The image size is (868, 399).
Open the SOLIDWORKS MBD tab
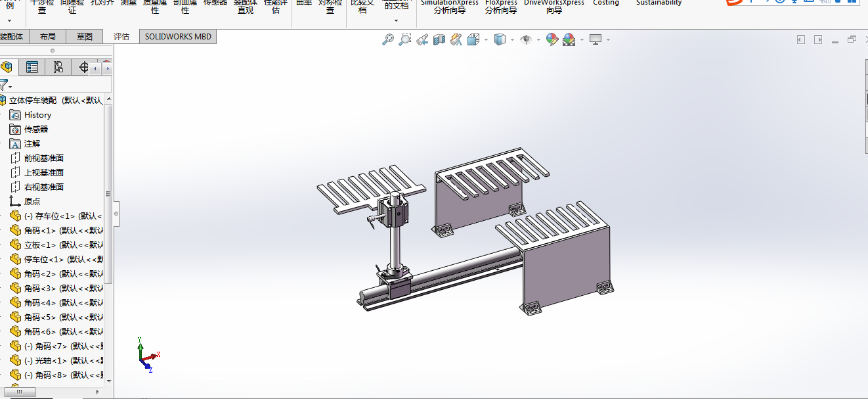click(x=178, y=37)
